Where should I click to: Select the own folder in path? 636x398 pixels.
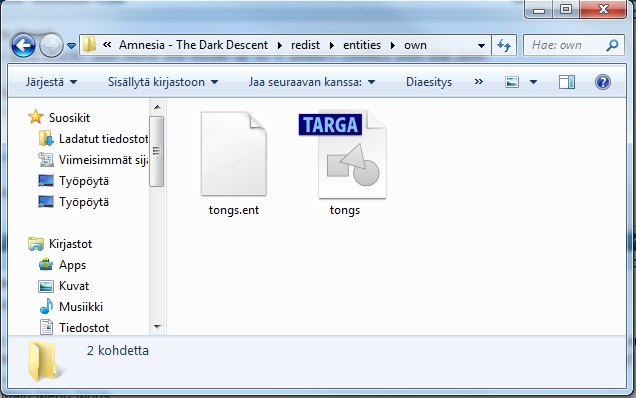(x=415, y=45)
